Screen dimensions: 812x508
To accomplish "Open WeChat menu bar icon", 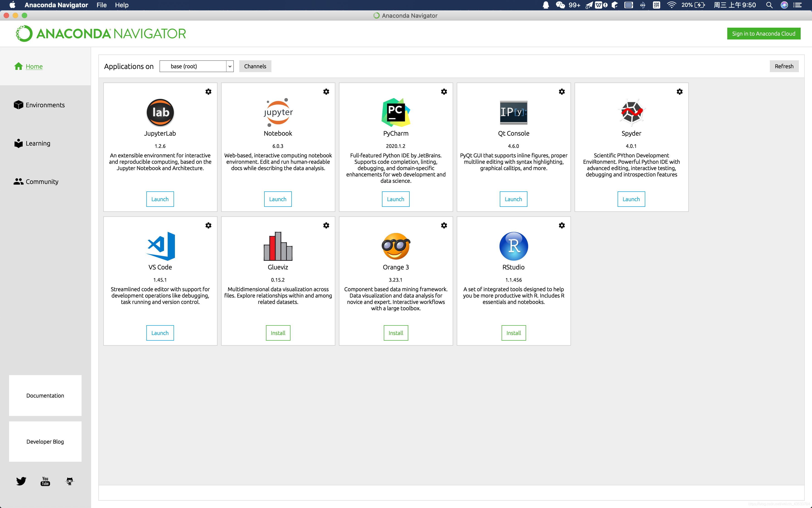I will [x=560, y=5].
